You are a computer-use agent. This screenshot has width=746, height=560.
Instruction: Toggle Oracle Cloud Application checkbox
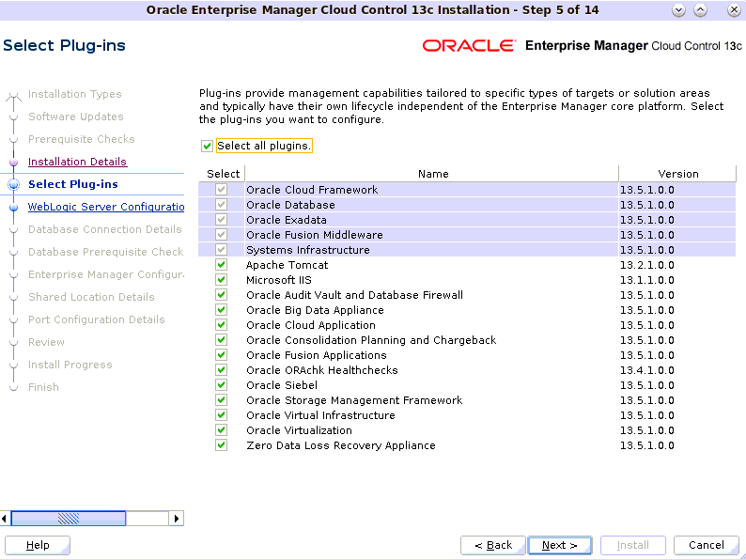221,325
